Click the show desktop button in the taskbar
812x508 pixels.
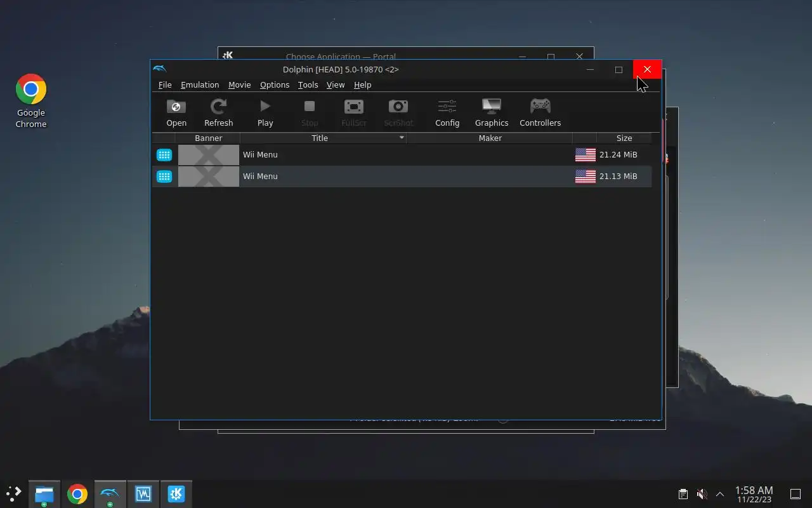pos(795,494)
